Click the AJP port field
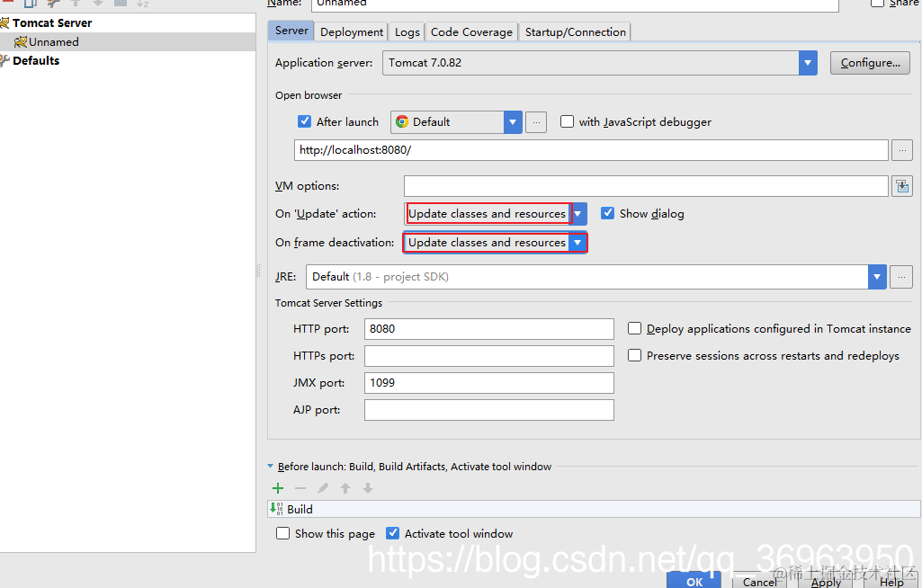This screenshot has height=588, width=922. click(x=488, y=410)
